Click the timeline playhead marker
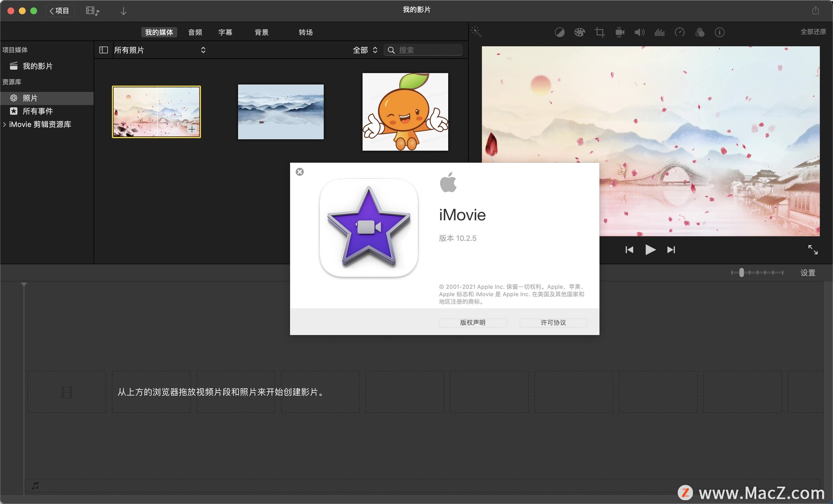 (24, 285)
